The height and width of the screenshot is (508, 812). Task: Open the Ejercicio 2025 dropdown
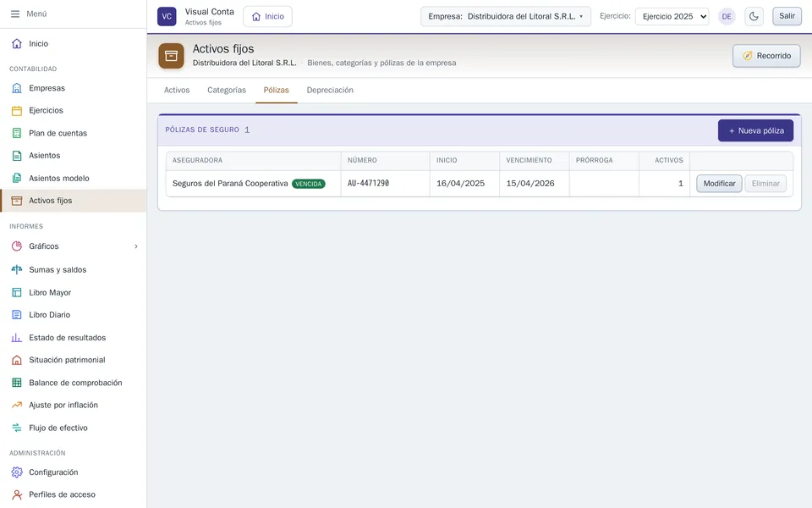(x=672, y=16)
